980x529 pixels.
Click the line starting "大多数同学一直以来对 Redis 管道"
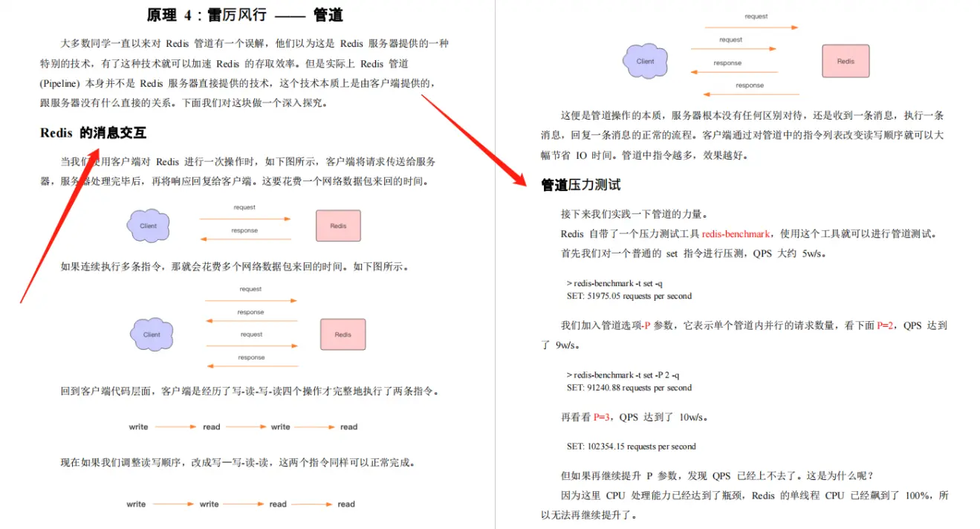point(254,44)
